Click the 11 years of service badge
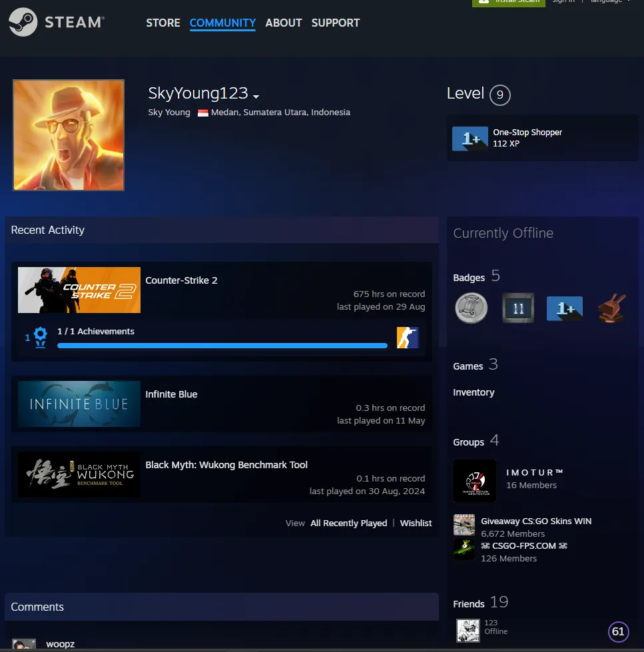644x652 pixels. click(x=518, y=308)
